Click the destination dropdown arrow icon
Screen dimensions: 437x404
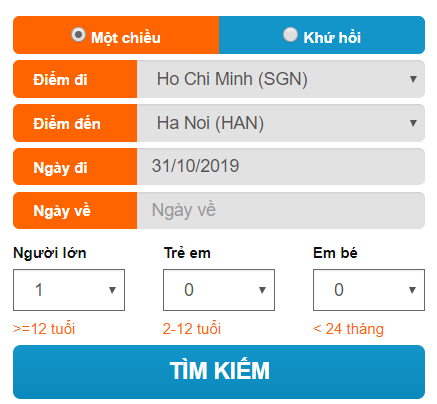[x=413, y=123]
